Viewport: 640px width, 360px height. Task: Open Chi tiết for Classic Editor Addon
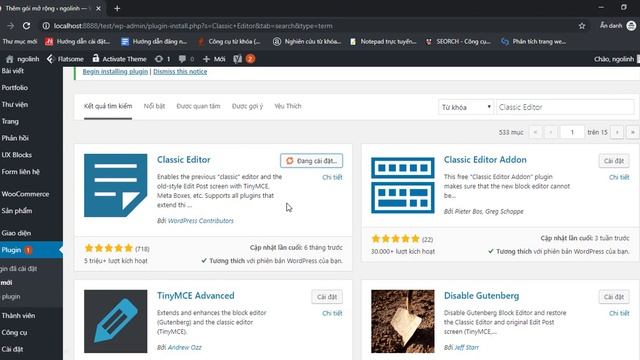coord(619,177)
